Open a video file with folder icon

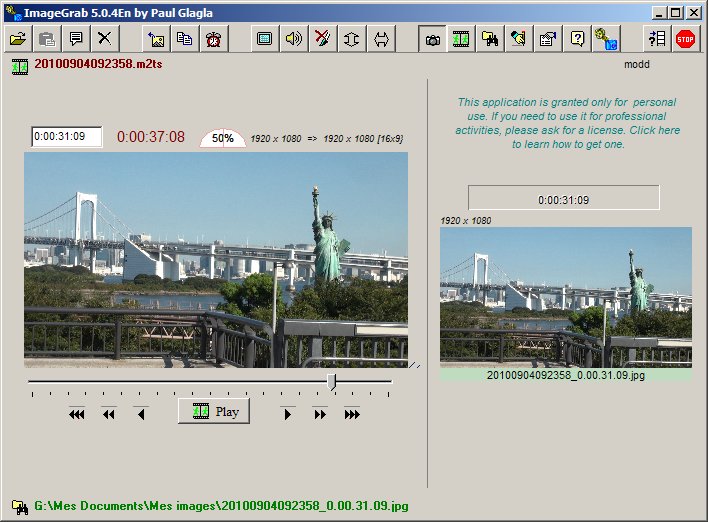(18, 39)
